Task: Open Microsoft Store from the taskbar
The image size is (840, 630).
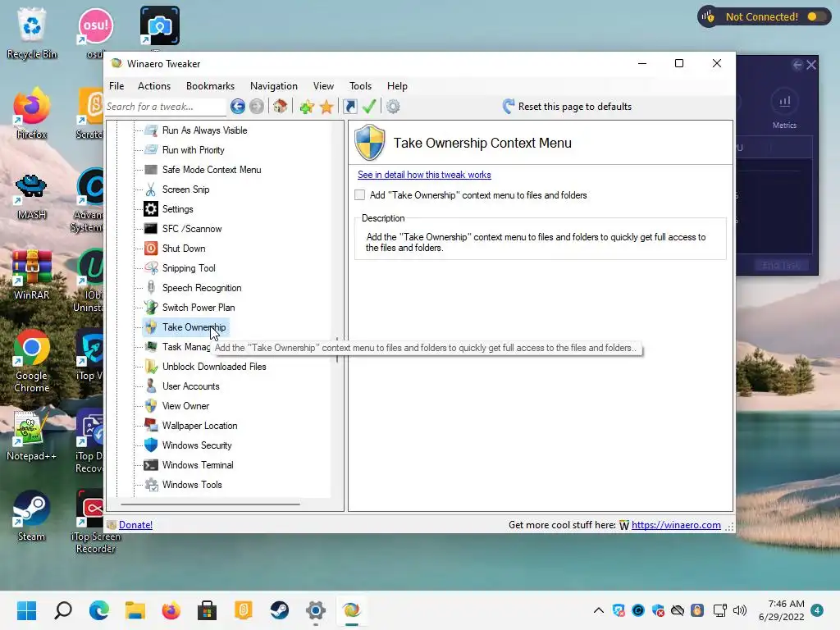Action: (207, 610)
